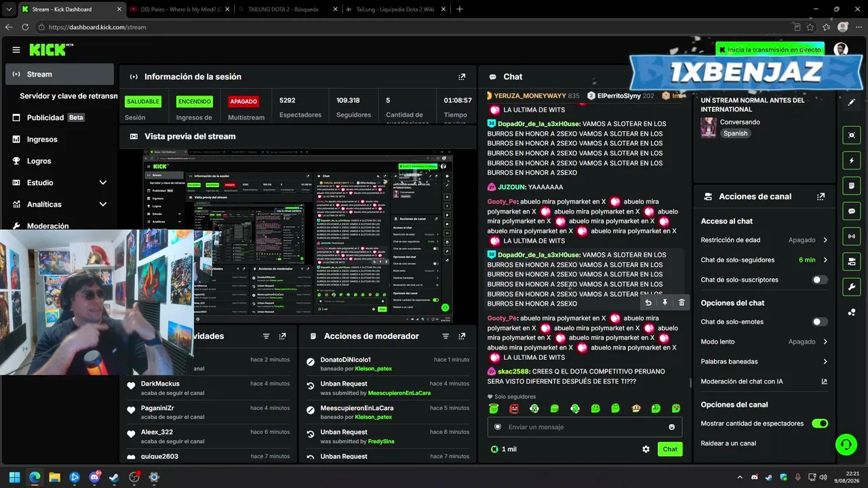Go to Publicidad in the sidebar
868x488 pixels.
point(60,118)
